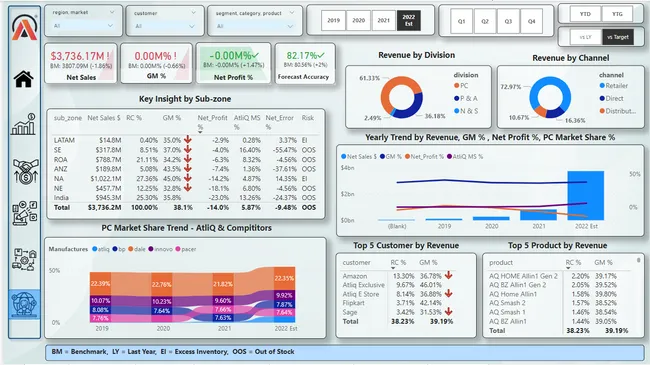
Task: Filter to quarter Q3
Action: 508,21
